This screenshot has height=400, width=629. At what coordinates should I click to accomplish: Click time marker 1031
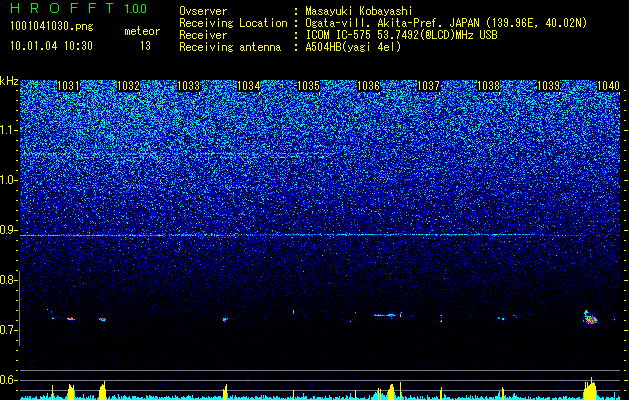click(69, 86)
